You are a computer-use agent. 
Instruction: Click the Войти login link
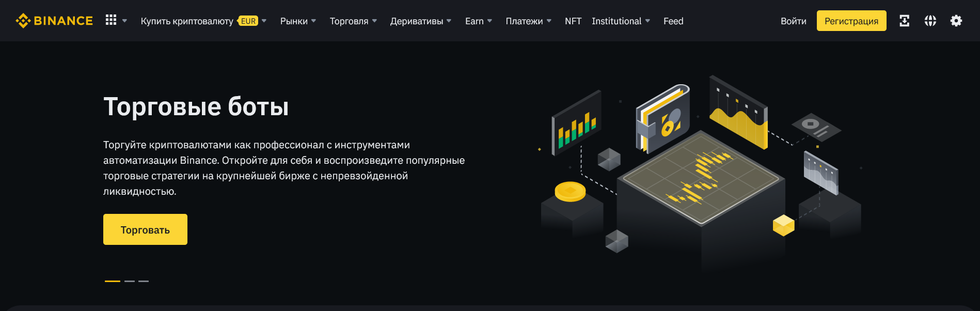794,21
